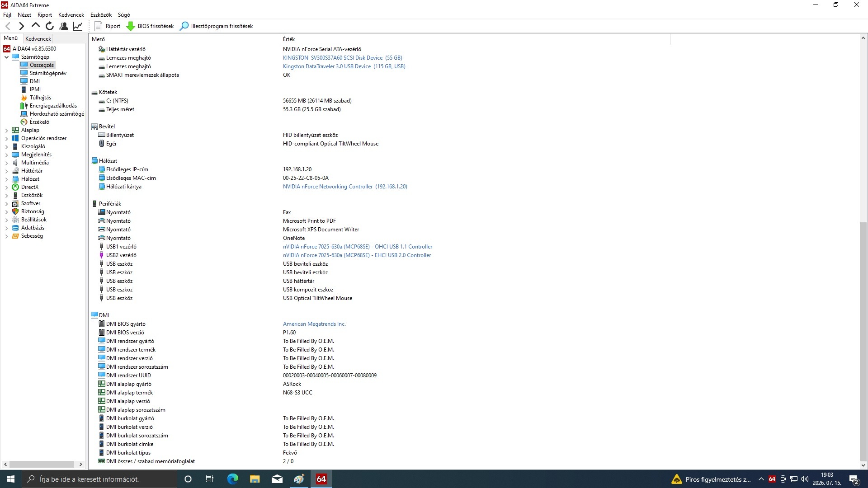Image resolution: width=868 pixels, height=488 pixels.
Task: Open the IPMI tree item
Action: [35, 89]
